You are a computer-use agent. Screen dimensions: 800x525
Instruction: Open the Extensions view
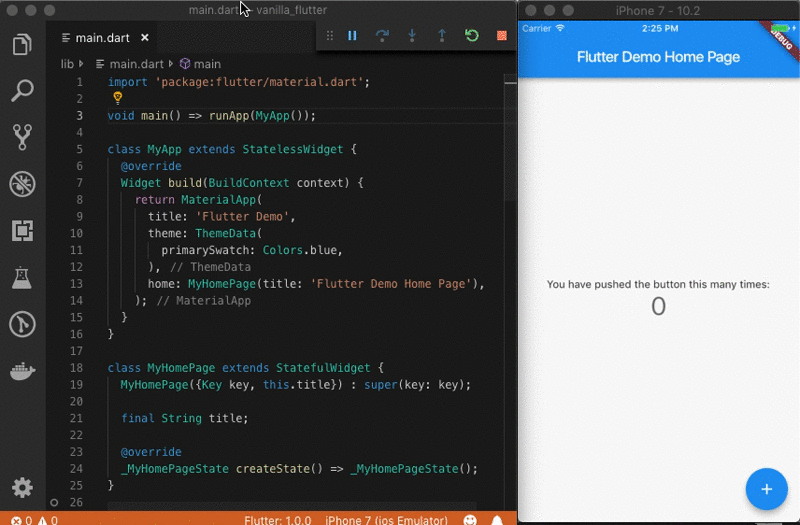tap(22, 231)
